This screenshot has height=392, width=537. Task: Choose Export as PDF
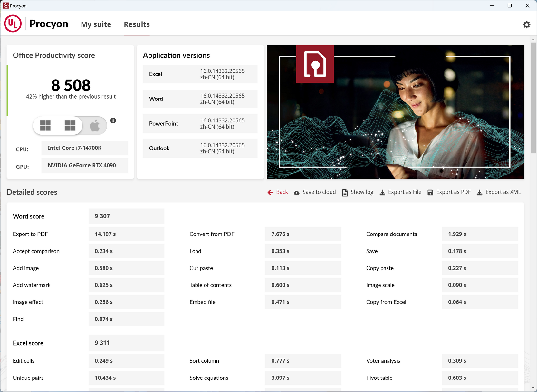coord(453,192)
